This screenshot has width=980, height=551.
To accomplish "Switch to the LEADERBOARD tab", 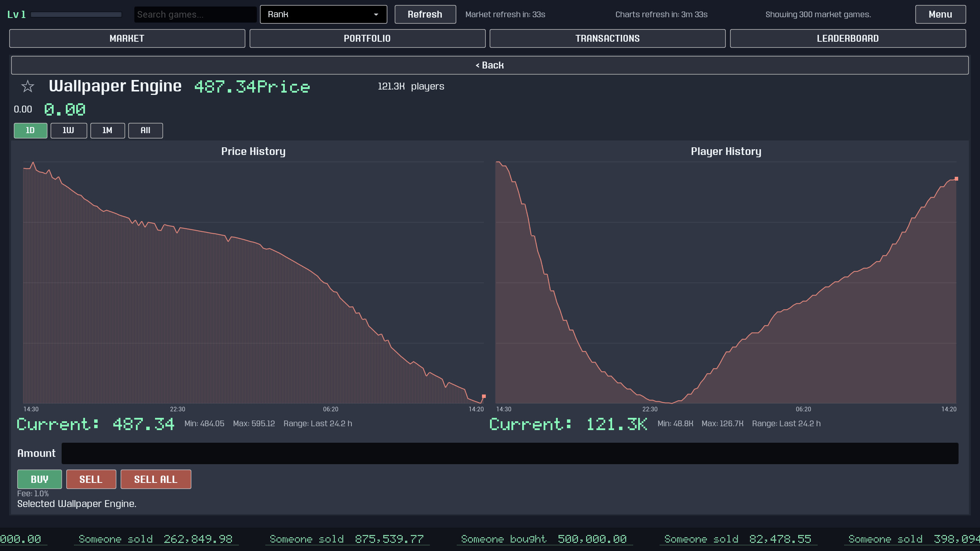I will click(x=848, y=39).
